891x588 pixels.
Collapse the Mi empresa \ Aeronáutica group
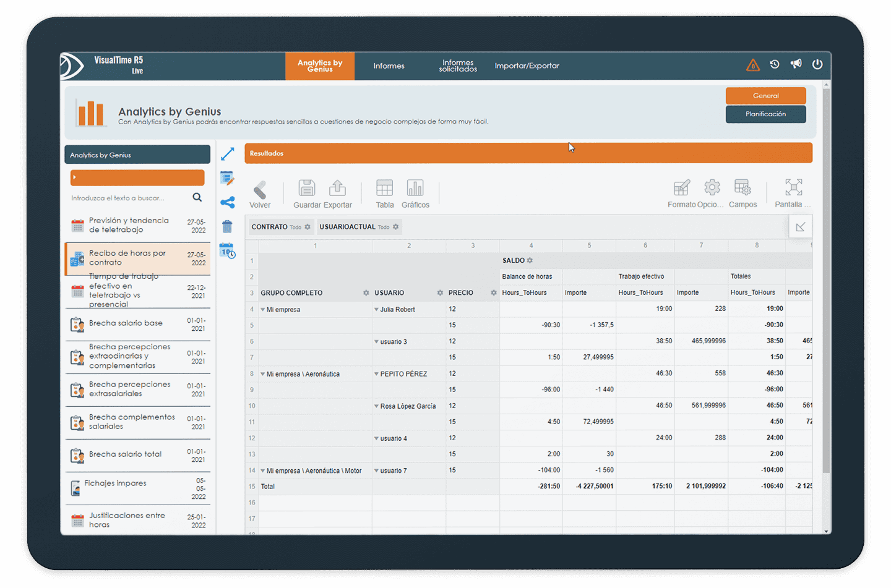(x=263, y=374)
